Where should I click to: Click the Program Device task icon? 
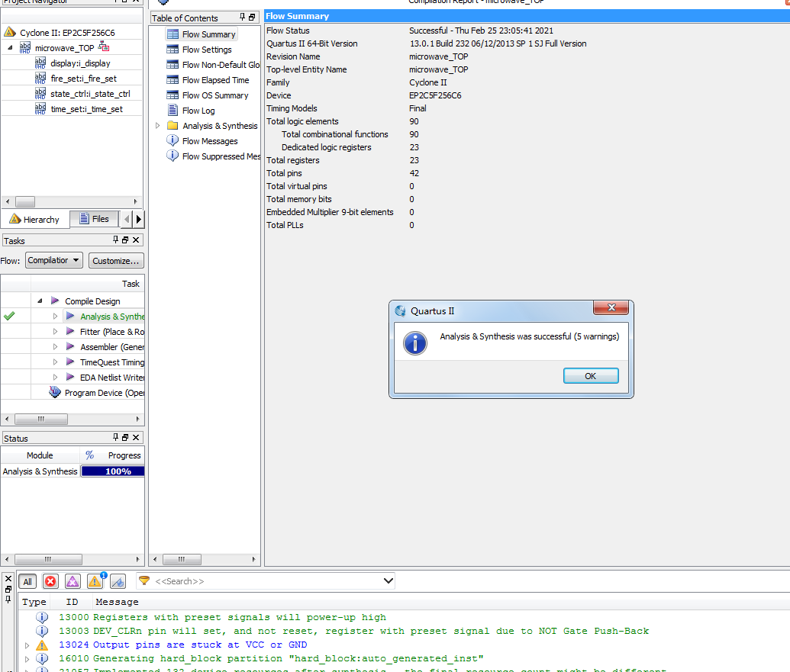point(55,393)
